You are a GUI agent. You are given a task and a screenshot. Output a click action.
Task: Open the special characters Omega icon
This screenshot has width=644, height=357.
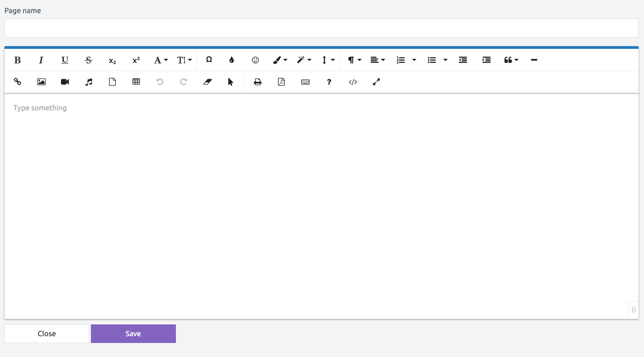(209, 60)
